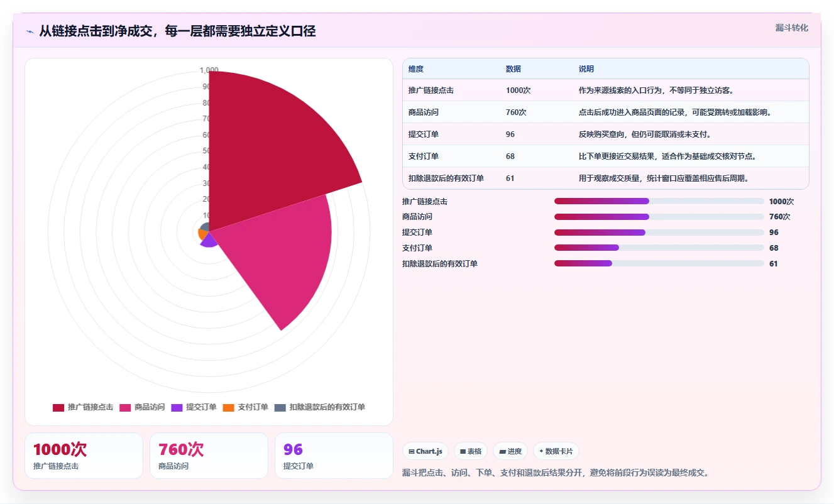Click the 提交订单 progress bar
The width and height of the screenshot is (834, 504).
[x=659, y=233]
